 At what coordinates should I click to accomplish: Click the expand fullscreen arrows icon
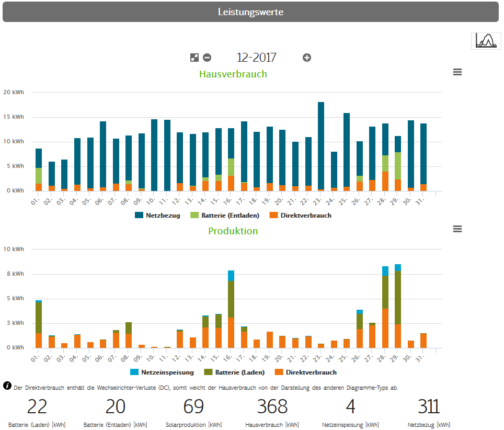[194, 58]
